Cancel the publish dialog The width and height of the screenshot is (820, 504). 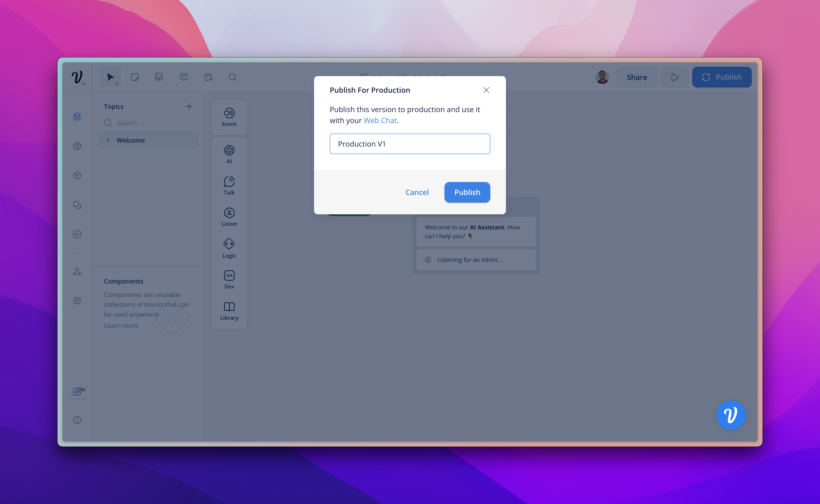click(x=417, y=192)
